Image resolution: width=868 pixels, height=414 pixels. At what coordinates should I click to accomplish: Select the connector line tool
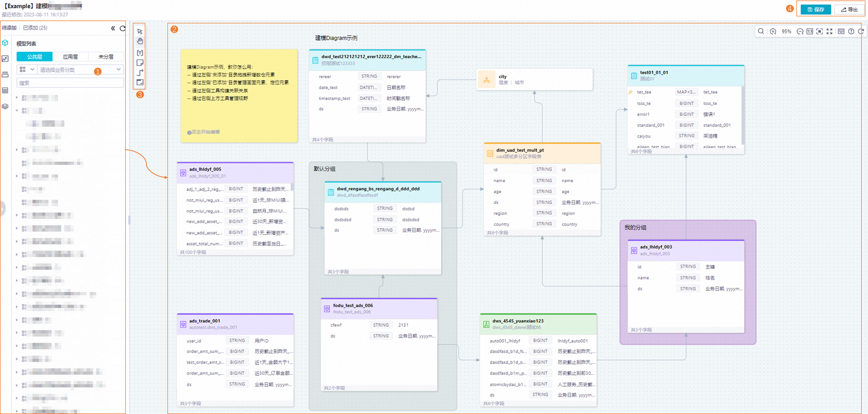point(140,72)
